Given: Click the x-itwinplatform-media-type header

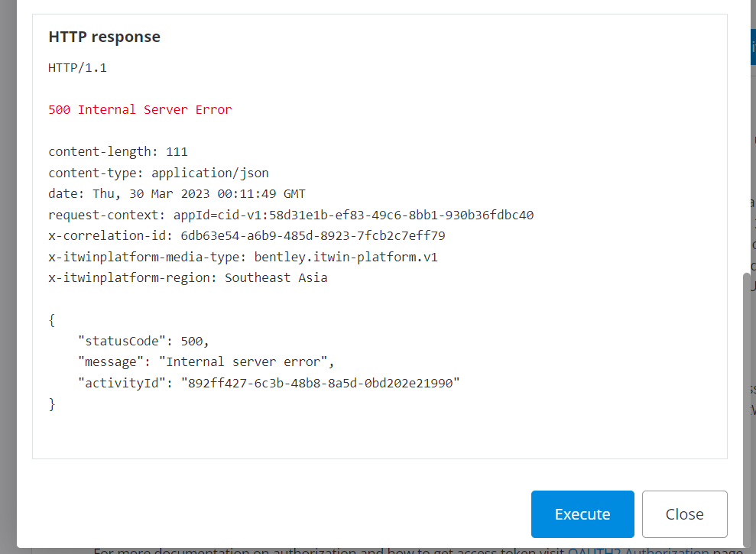Looking at the screenshot, I should click(243, 256).
